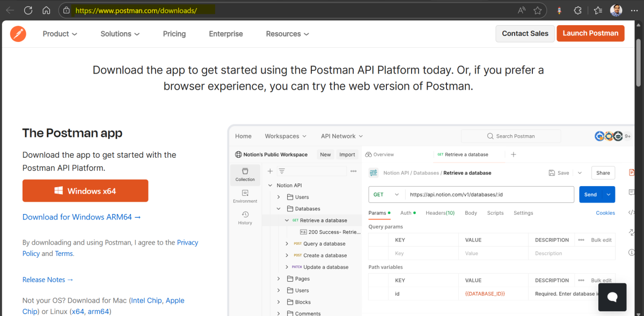The width and height of the screenshot is (644, 316).
Task: Click the Postman logo in the navbar
Action: click(18, 34)
